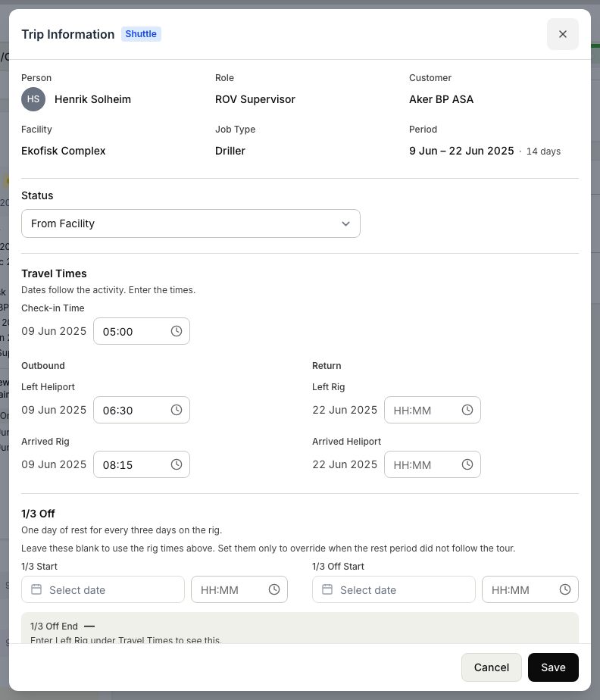The height and width of the screenshot is (700, 600).
Task: Click the 1/3 Off section heading
Action: (x=38, y=514)
